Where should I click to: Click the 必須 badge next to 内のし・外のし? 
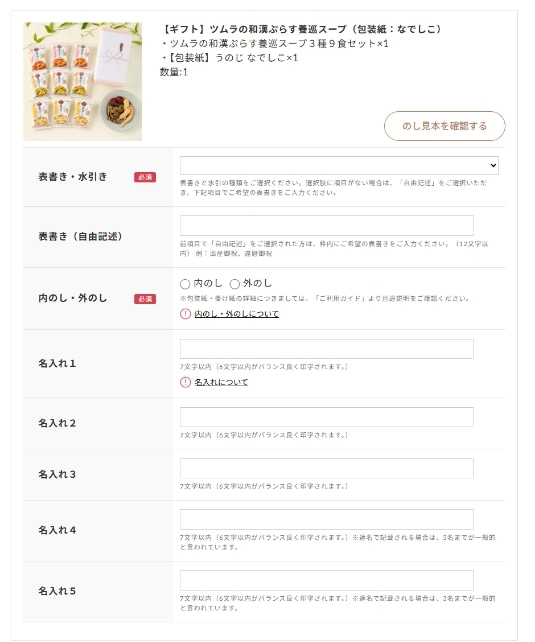tap(145, 299)
